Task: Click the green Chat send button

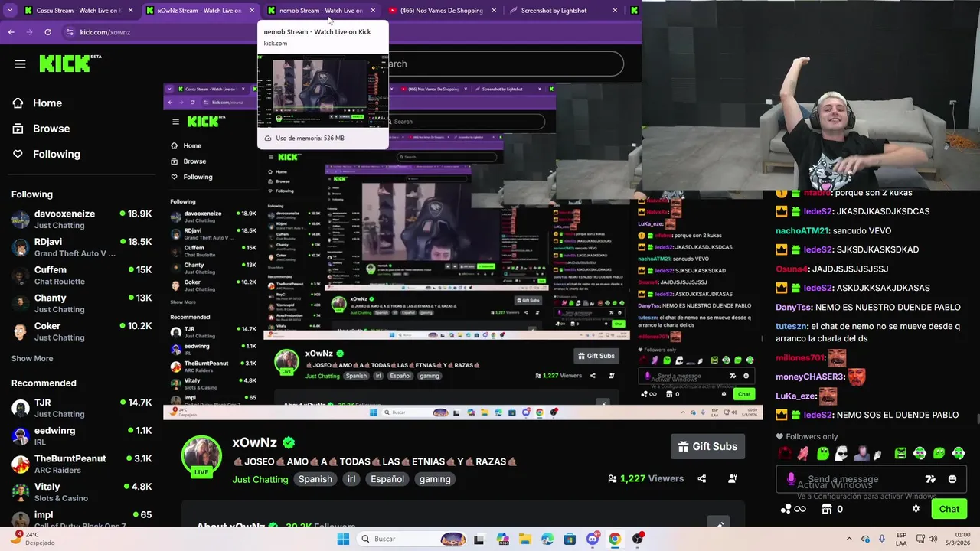Action: [949, 509]
